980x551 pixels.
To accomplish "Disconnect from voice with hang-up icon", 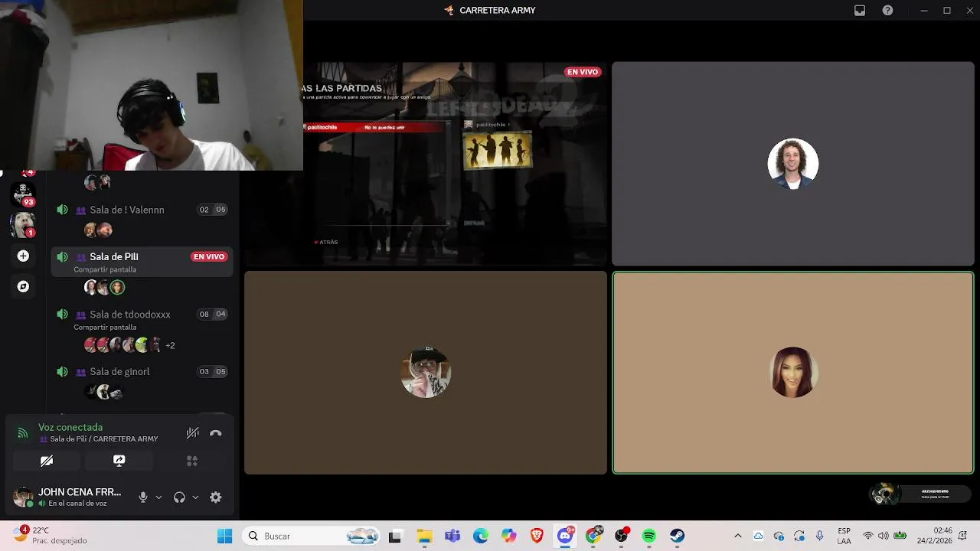I will point(216,433).
